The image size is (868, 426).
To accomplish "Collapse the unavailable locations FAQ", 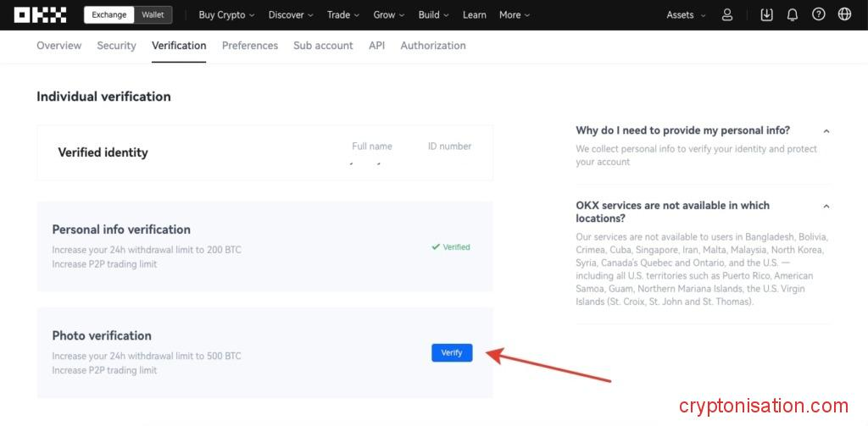I will pyautogui.click(x=826, y=206).
